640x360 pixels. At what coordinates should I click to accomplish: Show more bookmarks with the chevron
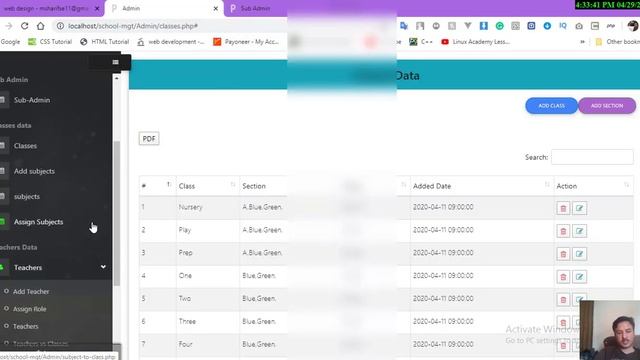[582, 42]
